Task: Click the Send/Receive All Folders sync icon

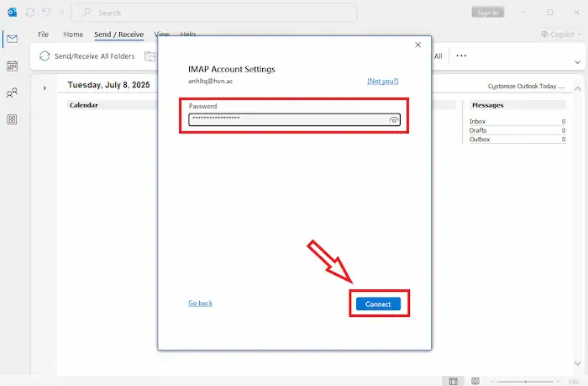Action: click(x=45, y=56)
